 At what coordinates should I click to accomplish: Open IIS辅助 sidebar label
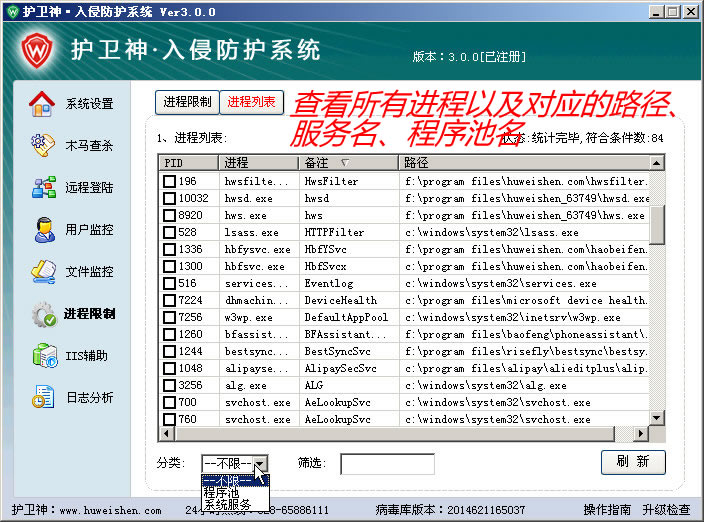(87, 356)
